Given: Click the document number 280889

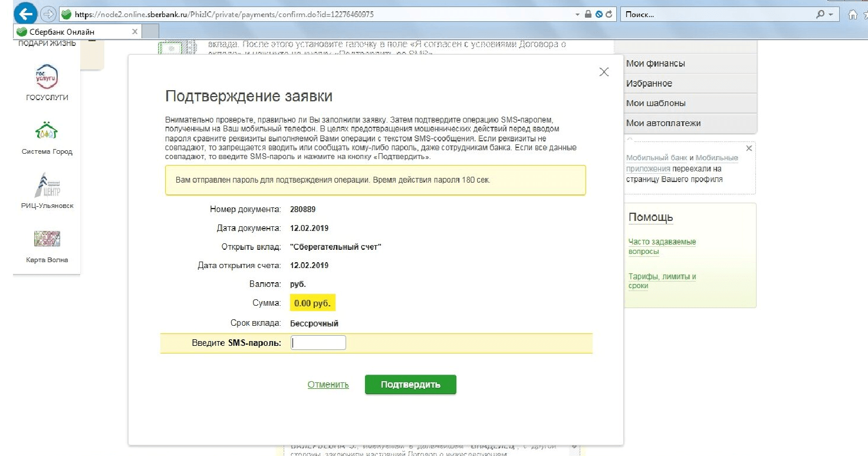Looking at the screenshot, I should (x=304, y=209).
